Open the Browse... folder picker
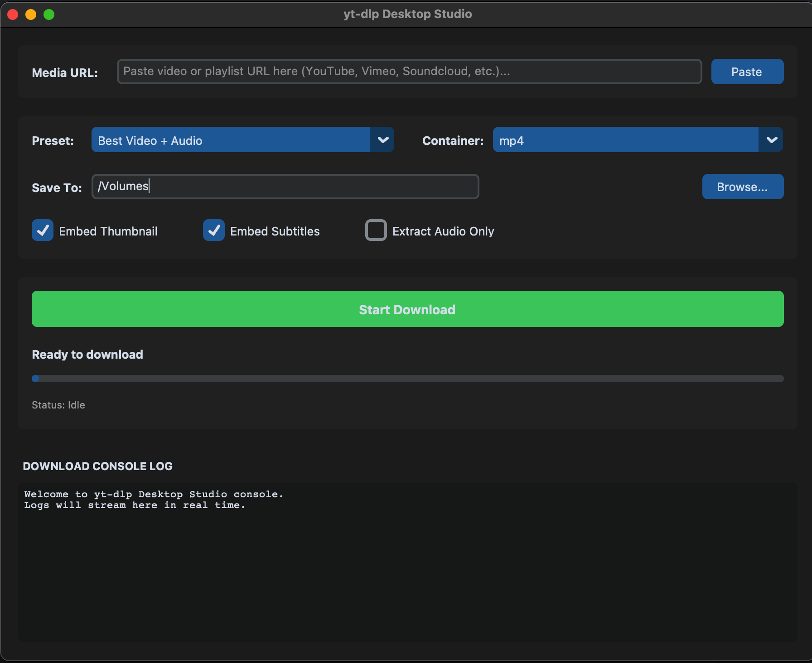The width and height of the screenshot is (812, 663). pyautogui.click(x=743, y=187)
